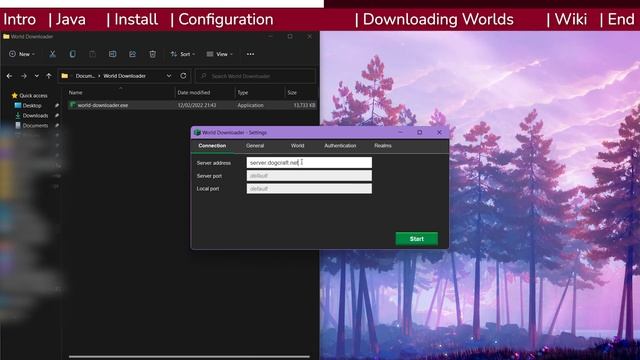
Task: Switch to the Connection tab
Action: 212,146
